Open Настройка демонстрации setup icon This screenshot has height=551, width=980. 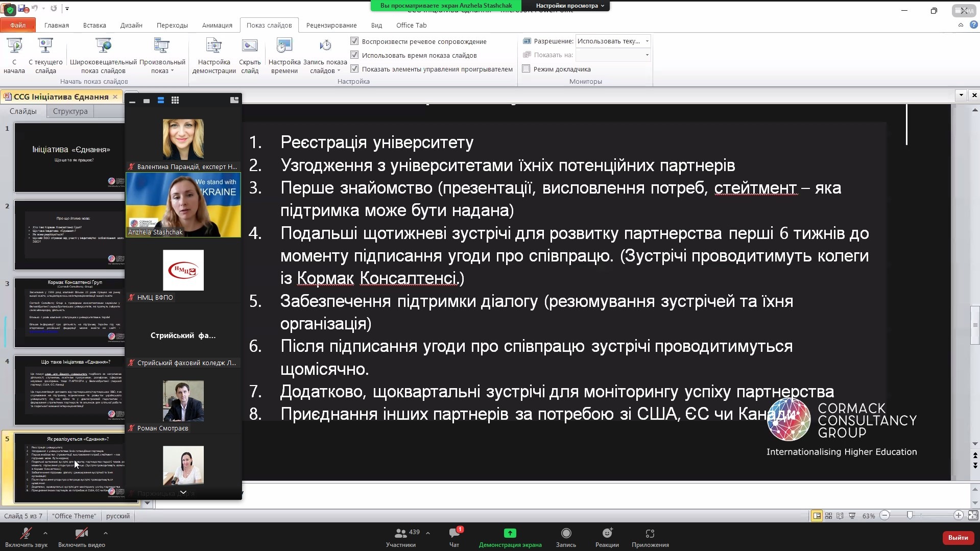click(x=214, y=46)
